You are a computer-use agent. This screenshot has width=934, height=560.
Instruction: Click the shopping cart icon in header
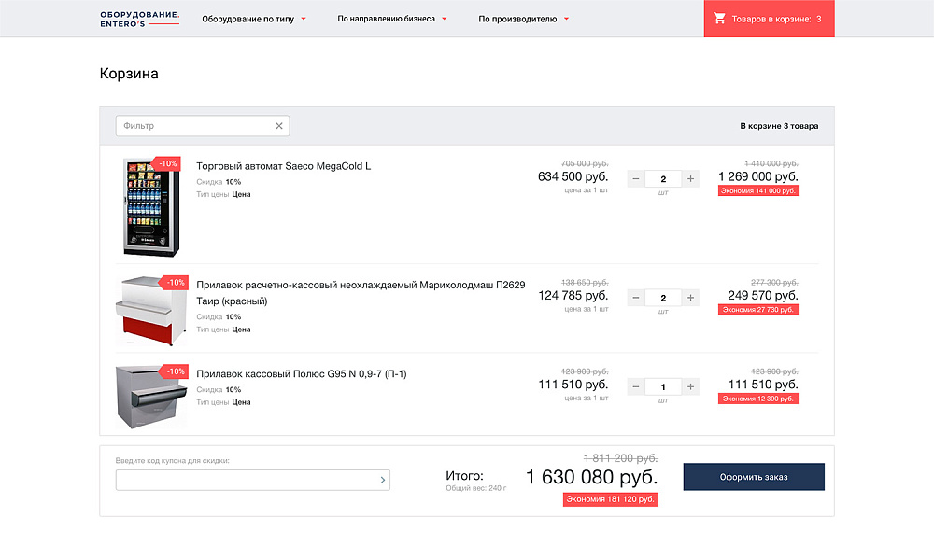pos(719,19)
